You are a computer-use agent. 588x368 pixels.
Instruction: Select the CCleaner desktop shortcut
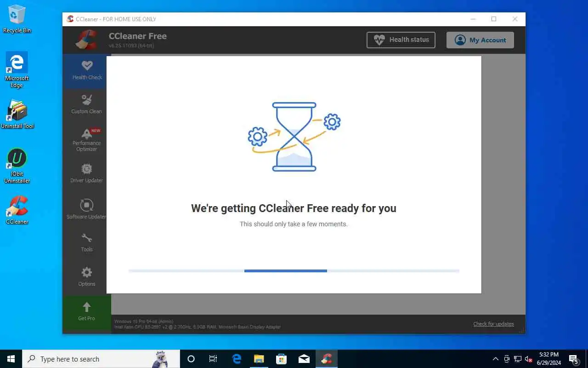pos(17,210)
